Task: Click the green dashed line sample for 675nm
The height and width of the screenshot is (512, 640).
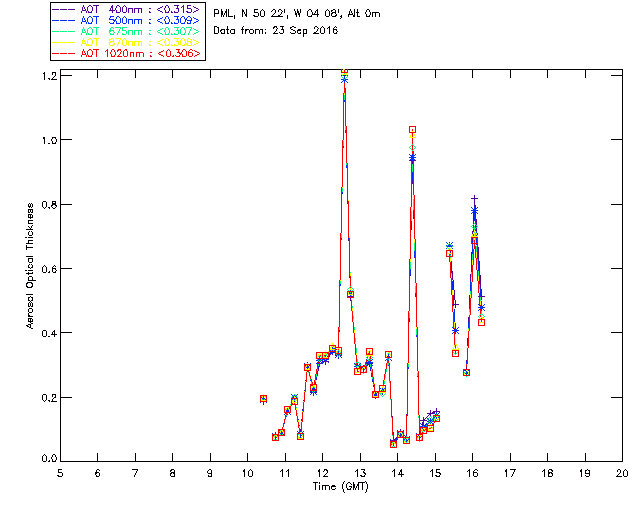Action: pyautogui.click(x=64, y=31)
